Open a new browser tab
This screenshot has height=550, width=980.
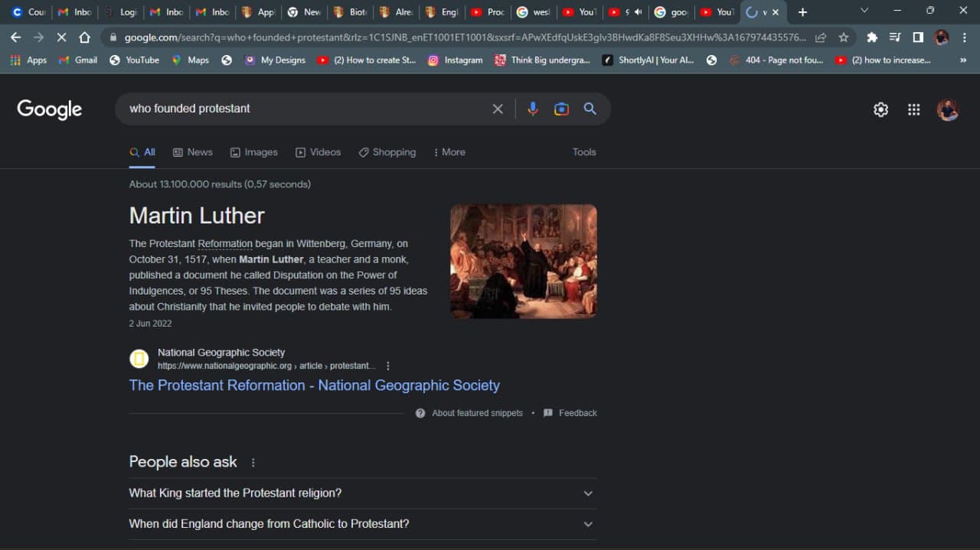[x=802, y=11]
